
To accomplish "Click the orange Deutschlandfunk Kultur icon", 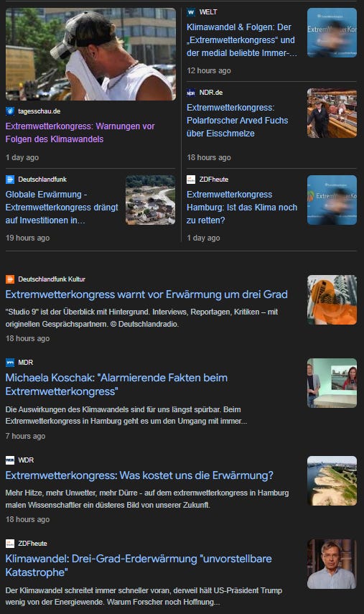I will tap(10, 279).
